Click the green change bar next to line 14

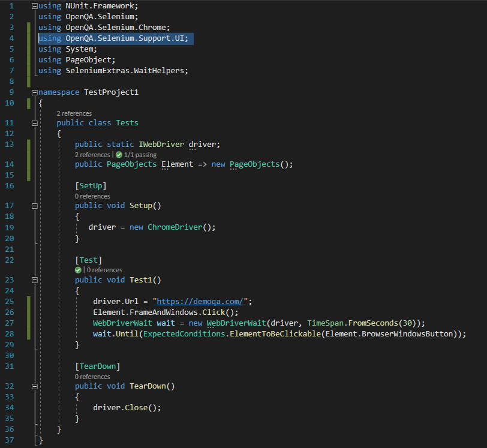tap(28, 164)
